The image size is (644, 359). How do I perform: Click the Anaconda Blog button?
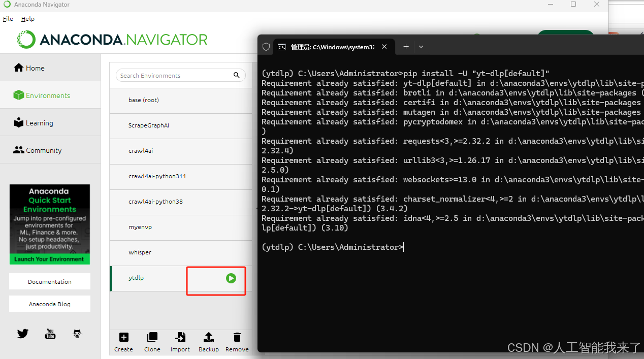50,304
